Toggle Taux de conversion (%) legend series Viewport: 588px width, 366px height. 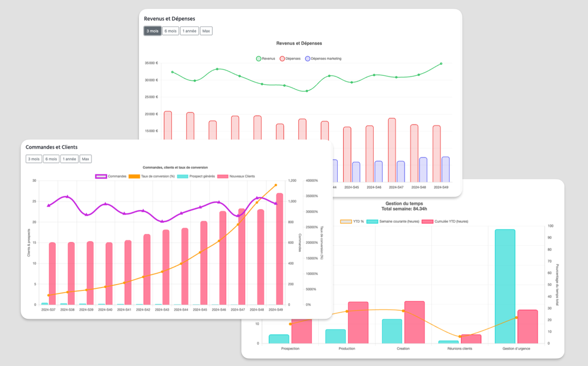point(152,176)
